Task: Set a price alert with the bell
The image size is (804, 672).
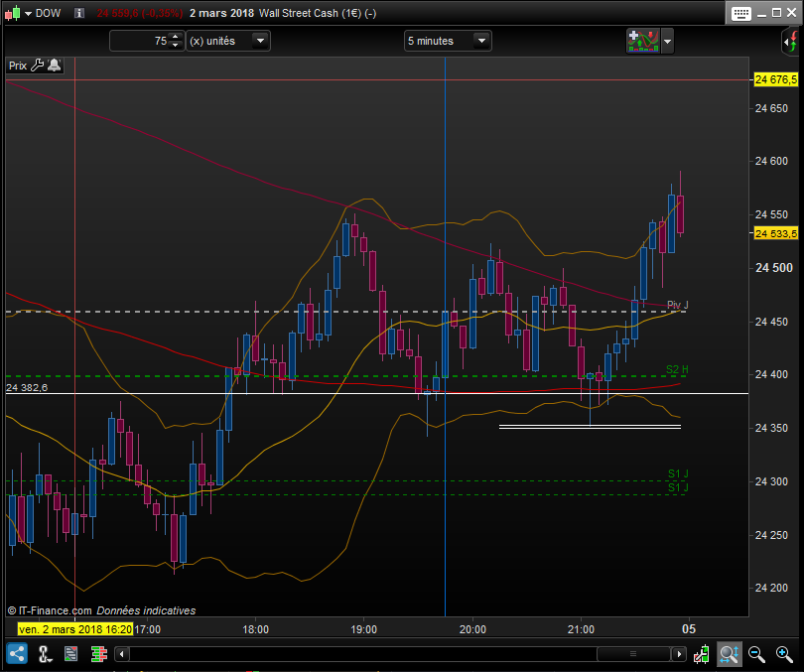Action: (55, 66)
